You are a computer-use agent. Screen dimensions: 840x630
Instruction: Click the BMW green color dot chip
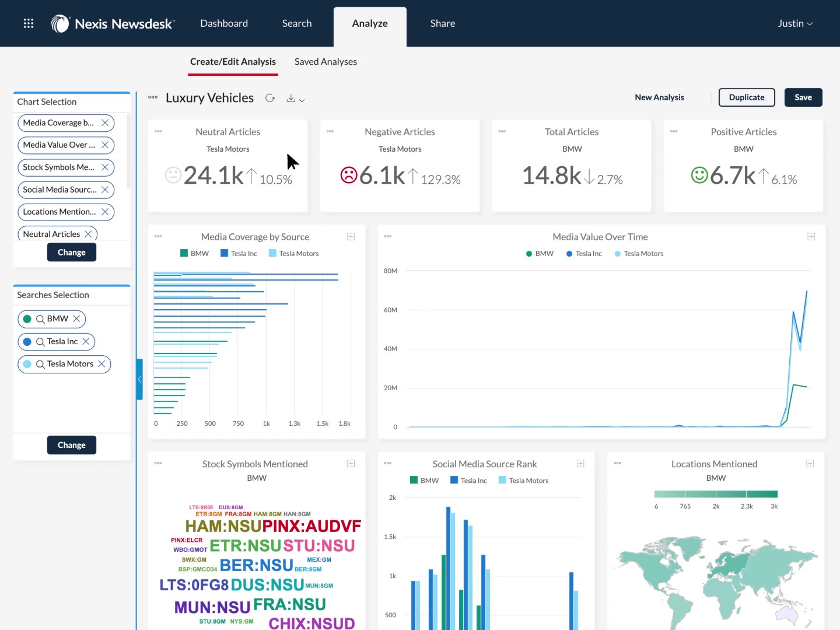click(x=27, y=319)
